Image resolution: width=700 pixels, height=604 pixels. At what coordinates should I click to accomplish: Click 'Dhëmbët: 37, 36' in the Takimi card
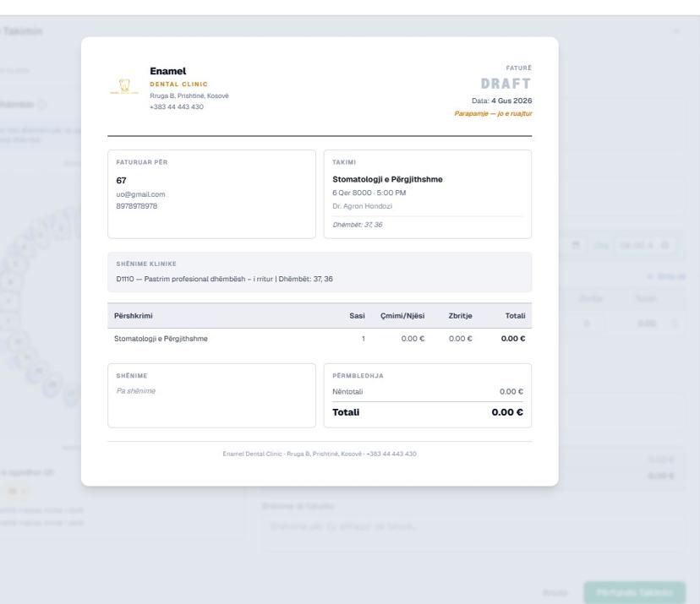pyautogui.click(x=357, y=225)
